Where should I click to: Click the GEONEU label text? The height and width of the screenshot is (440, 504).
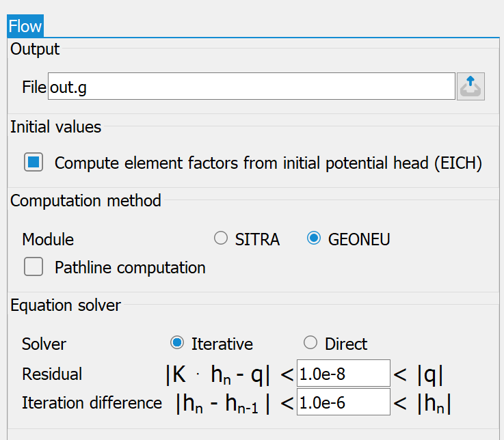coord(359,240)
